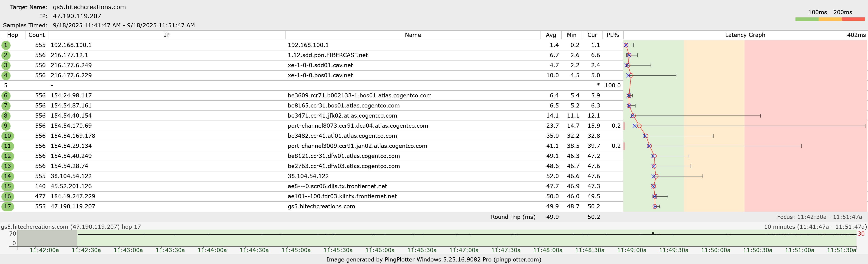Click the Count column header

[x=37, y=35]
